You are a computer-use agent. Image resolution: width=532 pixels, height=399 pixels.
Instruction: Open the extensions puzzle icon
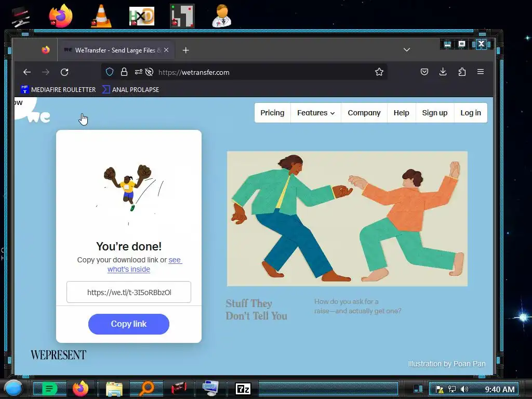(x=462, y=72)
